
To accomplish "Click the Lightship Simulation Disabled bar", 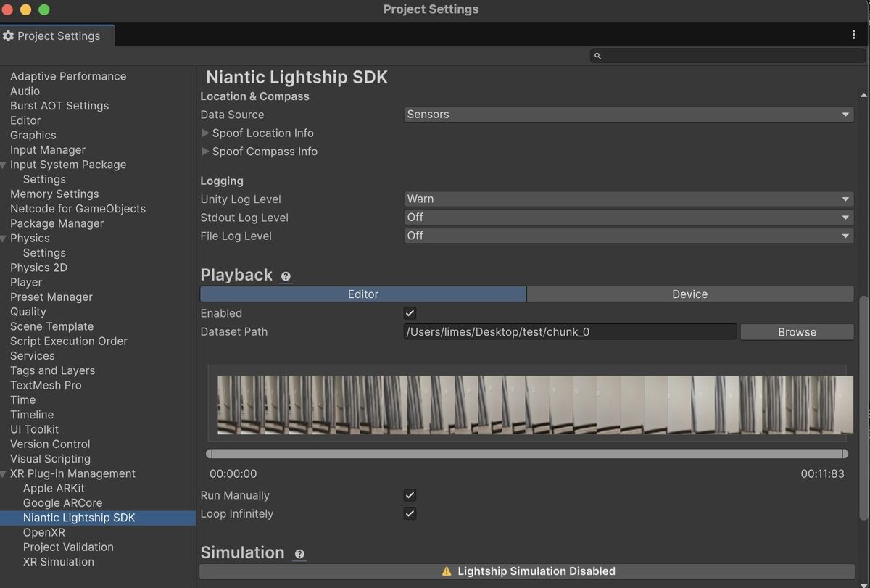I will click(x=527, y=571).
